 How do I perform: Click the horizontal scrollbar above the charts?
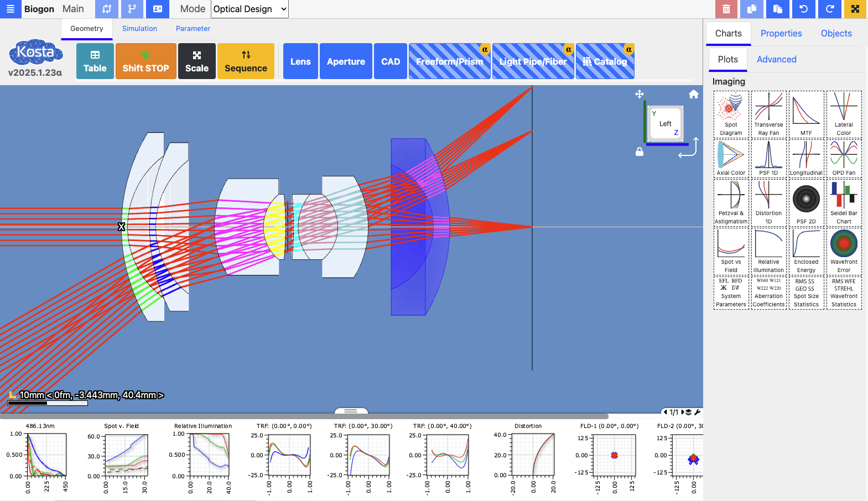click(304, 416)
